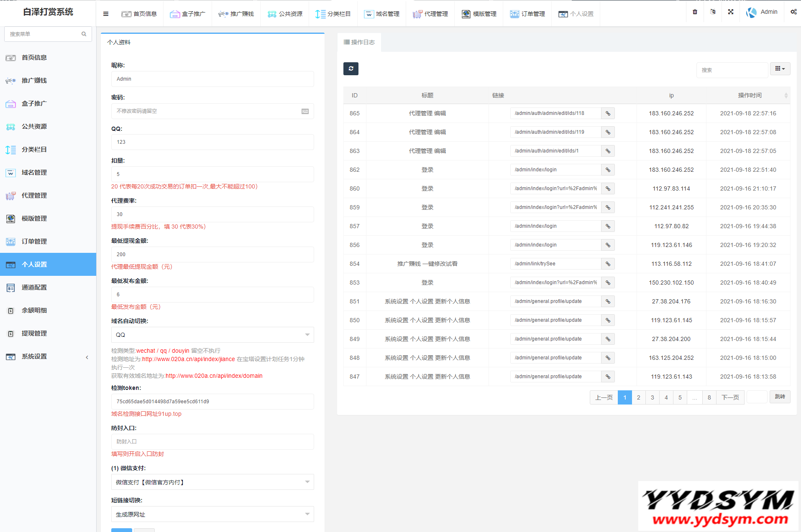Click link icon for log row 865

click(608, 113)
